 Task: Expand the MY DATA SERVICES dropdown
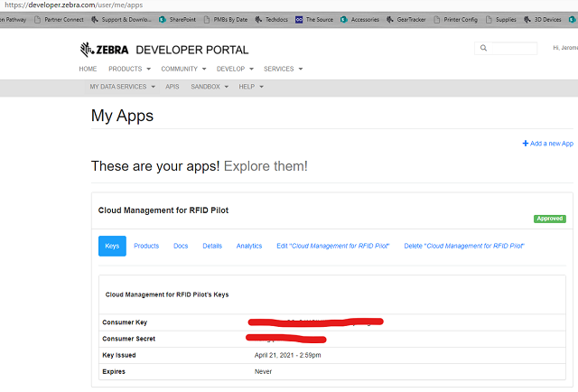coord(123,87)
